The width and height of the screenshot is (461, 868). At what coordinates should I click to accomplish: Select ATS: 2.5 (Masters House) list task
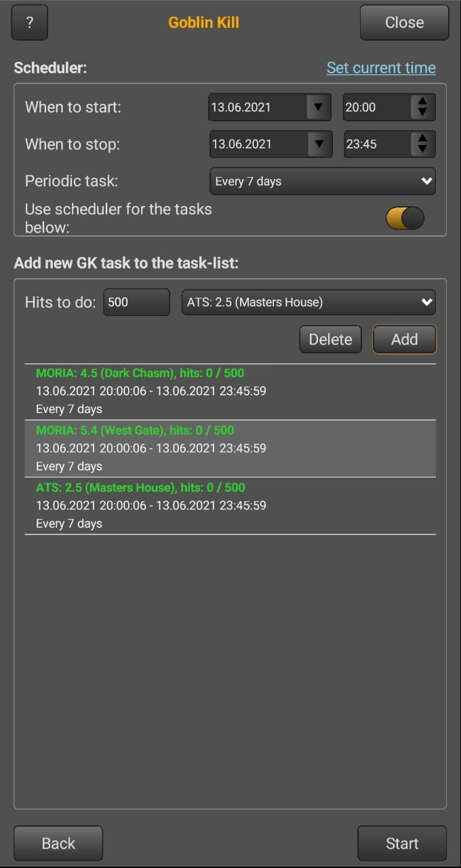click(230, 505)
